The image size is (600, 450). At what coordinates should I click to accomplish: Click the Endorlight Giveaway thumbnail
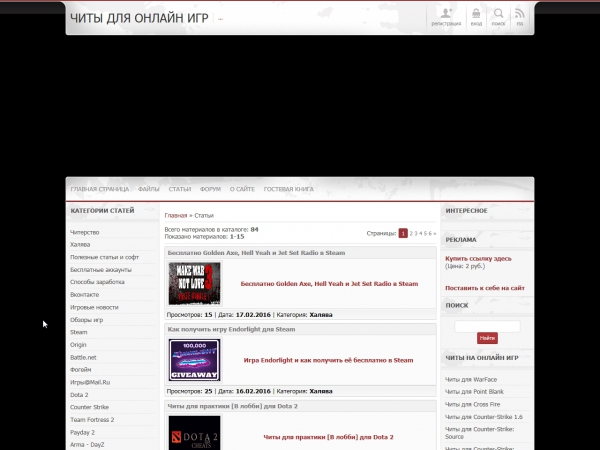(x=194, y=360)
